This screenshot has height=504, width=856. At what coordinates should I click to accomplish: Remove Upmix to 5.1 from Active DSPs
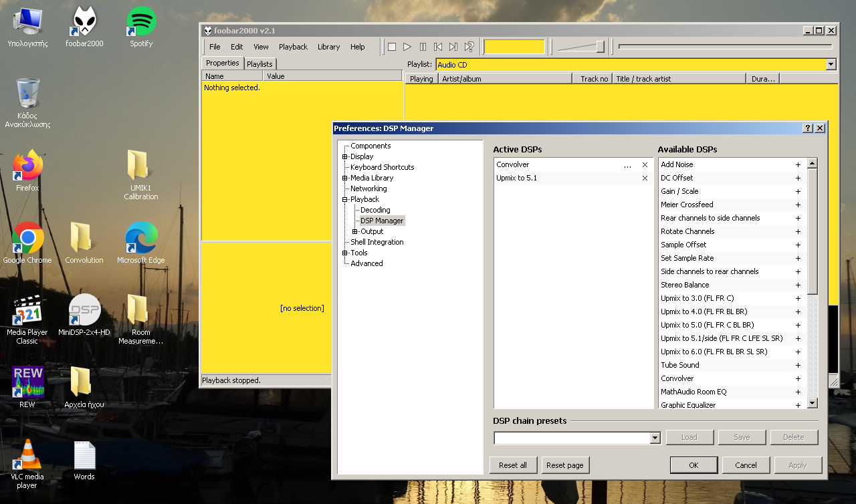[645, 178]
